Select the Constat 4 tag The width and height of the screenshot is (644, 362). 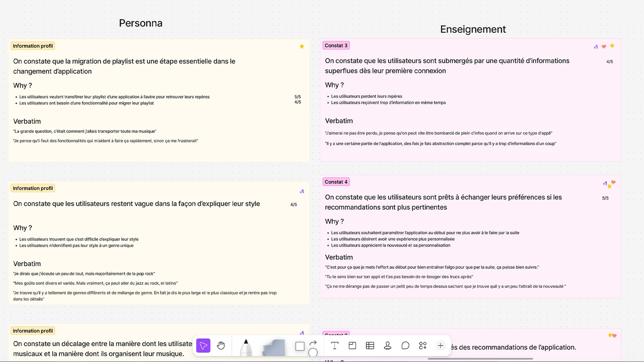click(336, 182)
